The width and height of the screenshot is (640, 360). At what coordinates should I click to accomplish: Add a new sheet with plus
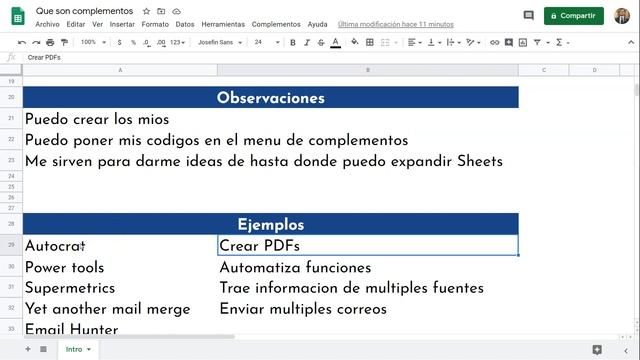pyautogui.click(x=28, y=349)
